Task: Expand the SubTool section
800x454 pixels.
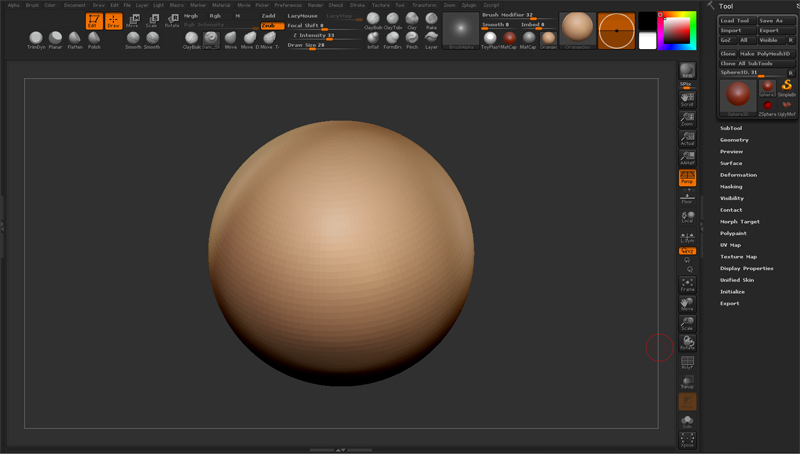Action: tap(731, 128)
